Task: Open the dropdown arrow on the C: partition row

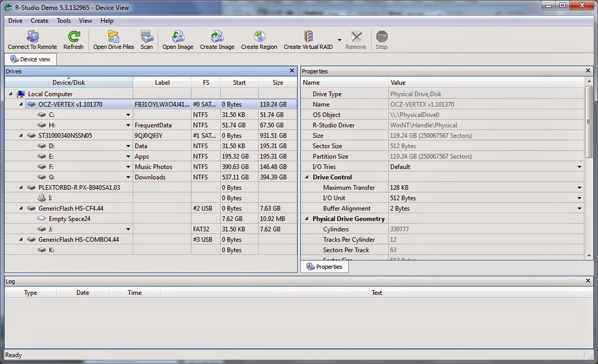Action: [128, 115]
